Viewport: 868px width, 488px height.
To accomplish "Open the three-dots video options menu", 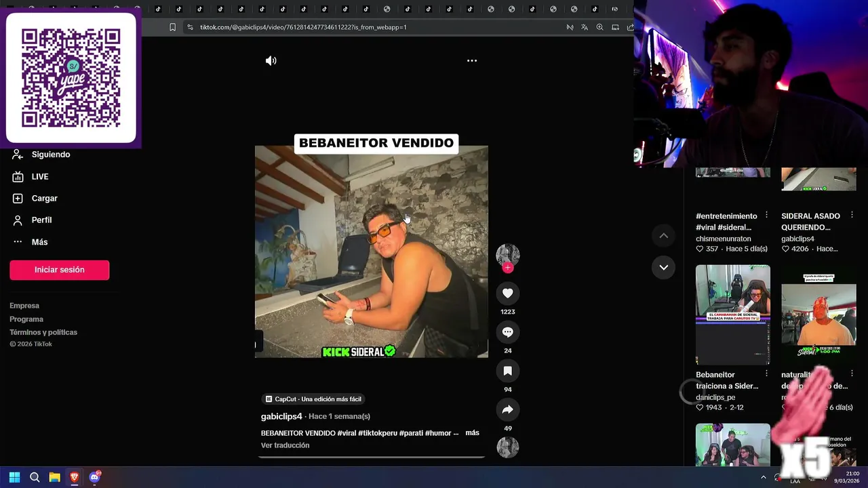I will (x=472, y=61).
